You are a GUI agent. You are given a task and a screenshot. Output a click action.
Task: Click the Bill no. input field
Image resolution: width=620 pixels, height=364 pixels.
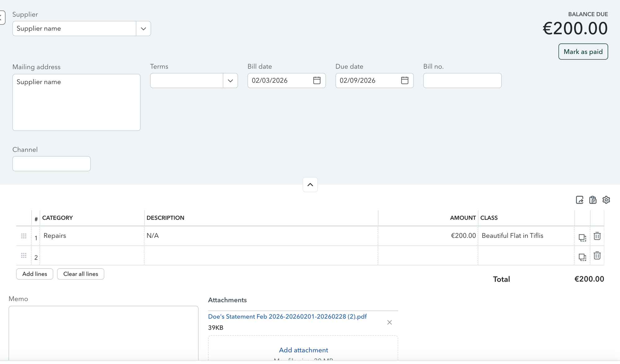pyautogui.click(x=462, y=81)
